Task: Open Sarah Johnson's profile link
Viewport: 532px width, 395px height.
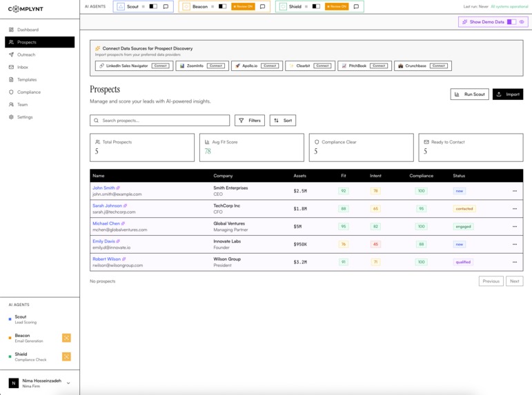Action: coord(107,205)
